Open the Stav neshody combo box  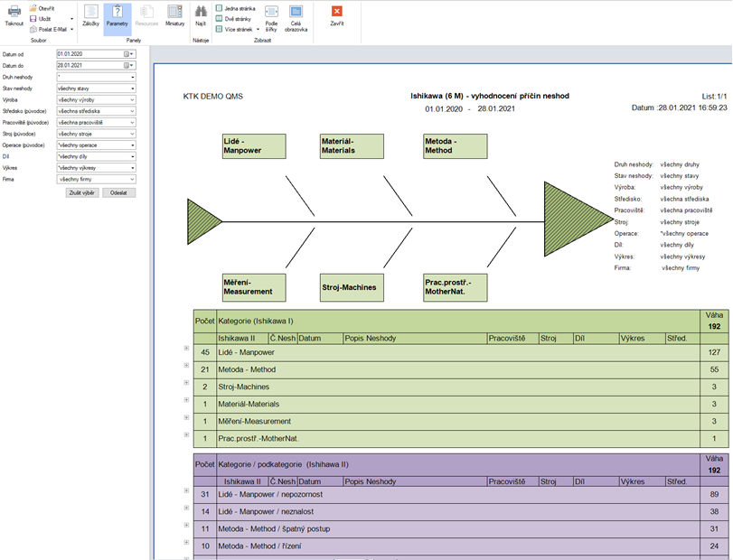(x=132, y=89)
